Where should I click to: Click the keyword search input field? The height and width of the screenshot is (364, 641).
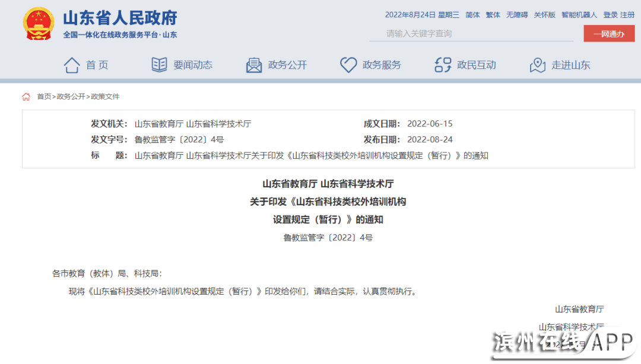471,34
